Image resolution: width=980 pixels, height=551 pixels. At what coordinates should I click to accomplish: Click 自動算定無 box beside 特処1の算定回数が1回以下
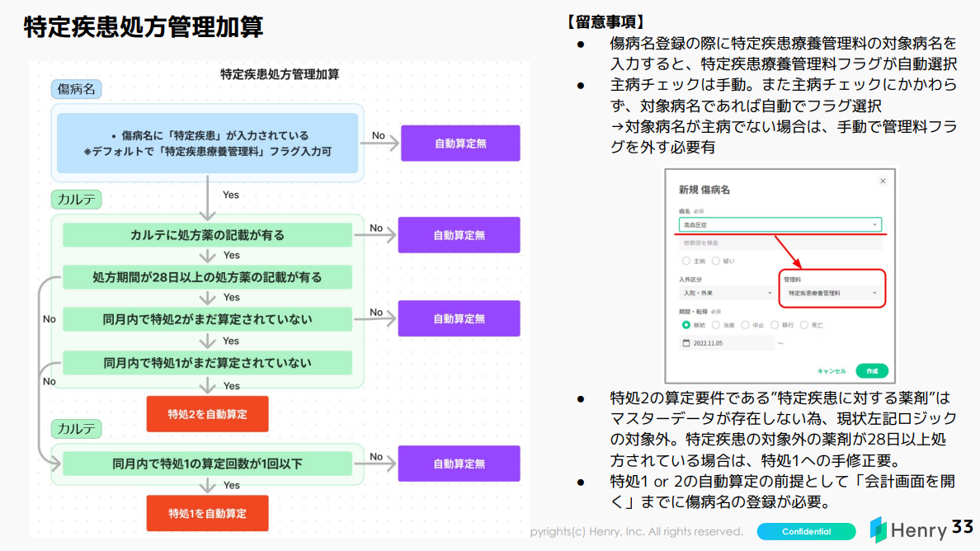click(459, 464)
